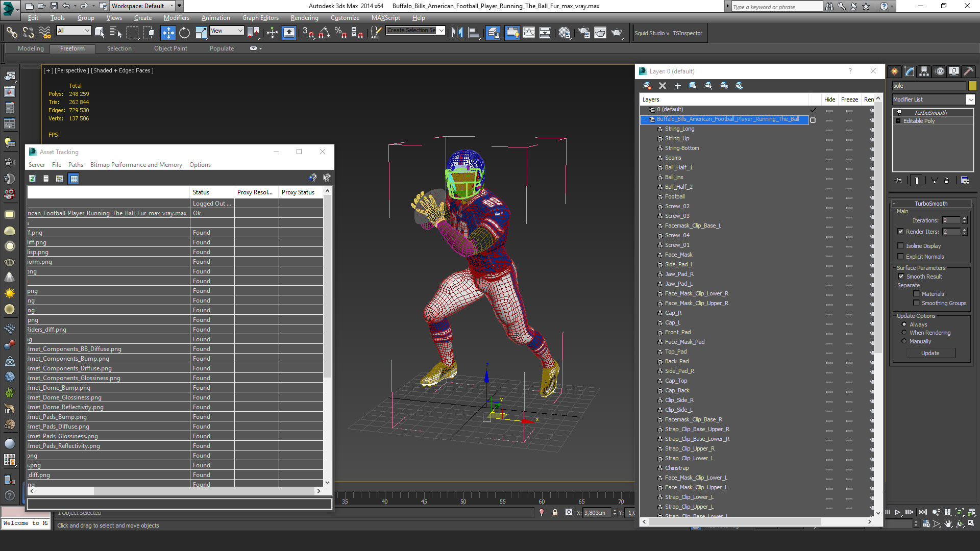Toggle Angle Snap icon

tap(324, 33)
